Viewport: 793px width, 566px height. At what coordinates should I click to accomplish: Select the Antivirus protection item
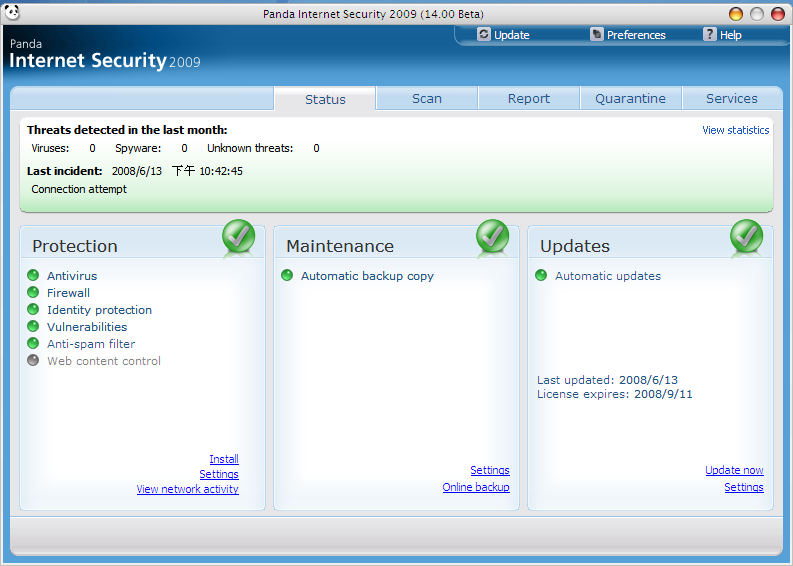[x=72, y=276]
